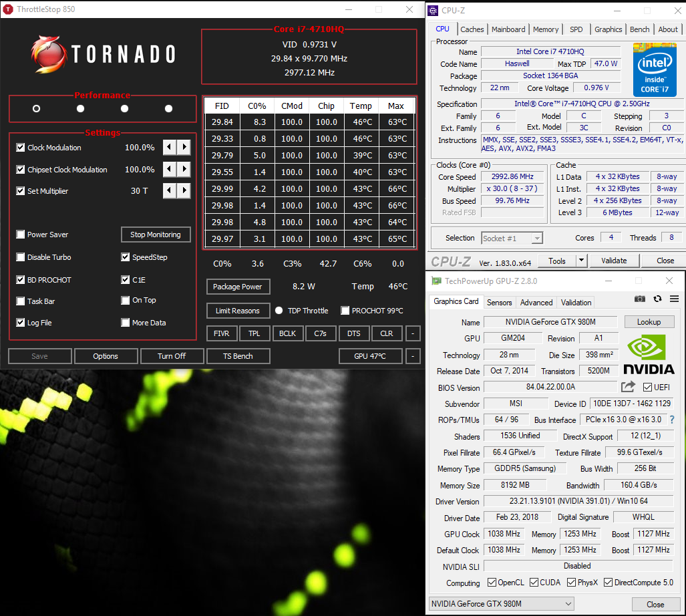Switch to the SPD tab in CPU-Z
This screenshot has height=616, width=686.
[576, 29]
